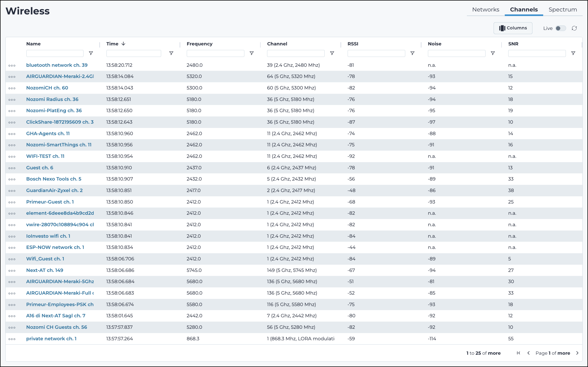Sort by the Noise column header

coord(435,44)
